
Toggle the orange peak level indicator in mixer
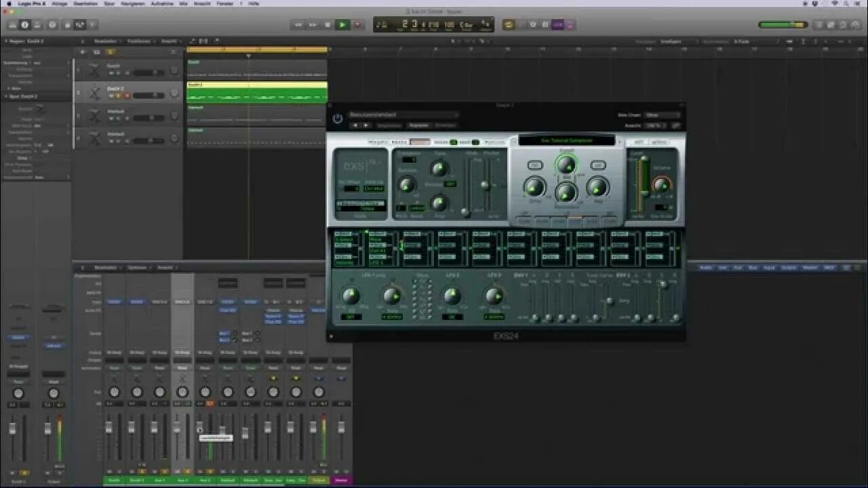[x=210, y=404]
